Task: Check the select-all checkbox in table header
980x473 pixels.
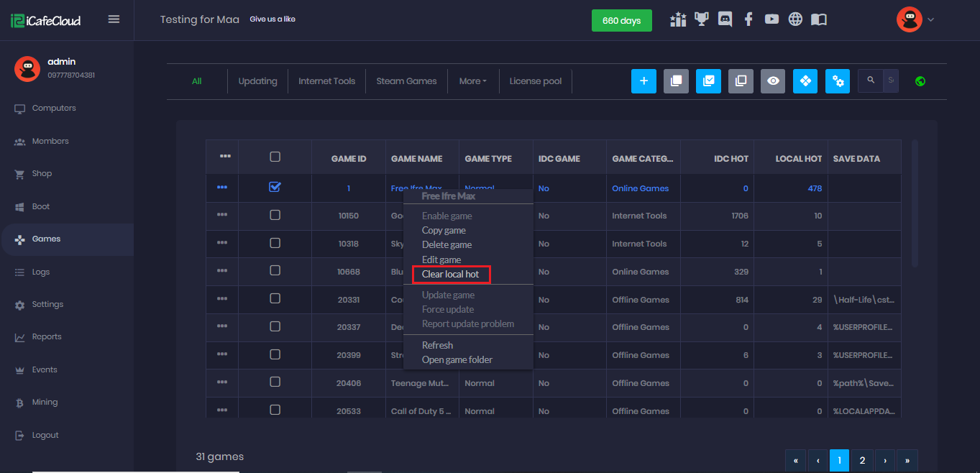Action: coord(275,157)
